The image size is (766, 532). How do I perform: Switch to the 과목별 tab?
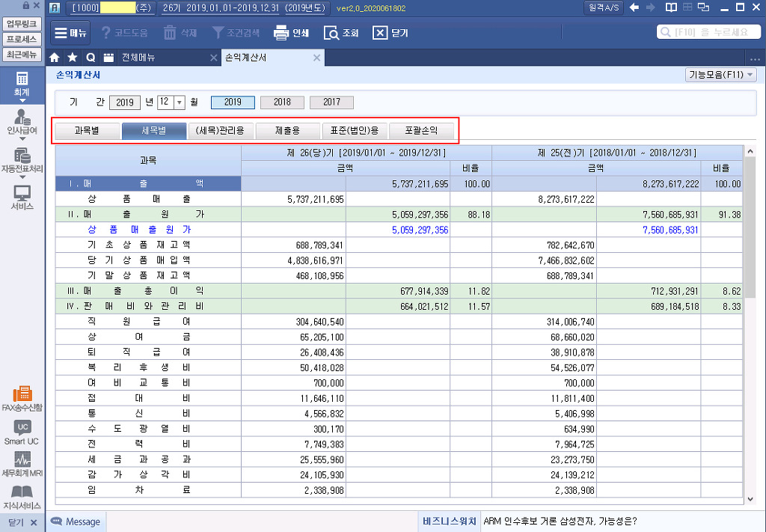coord(87,131)
